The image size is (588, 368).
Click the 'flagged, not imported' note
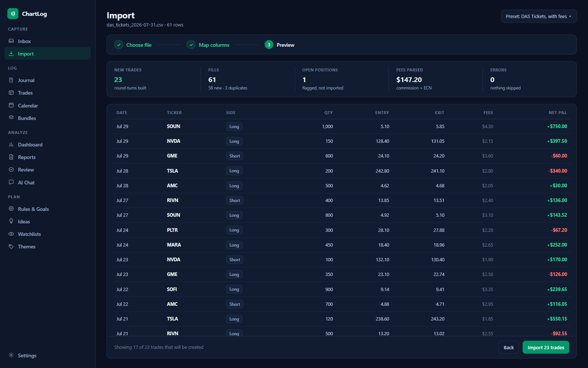(323, 88)
